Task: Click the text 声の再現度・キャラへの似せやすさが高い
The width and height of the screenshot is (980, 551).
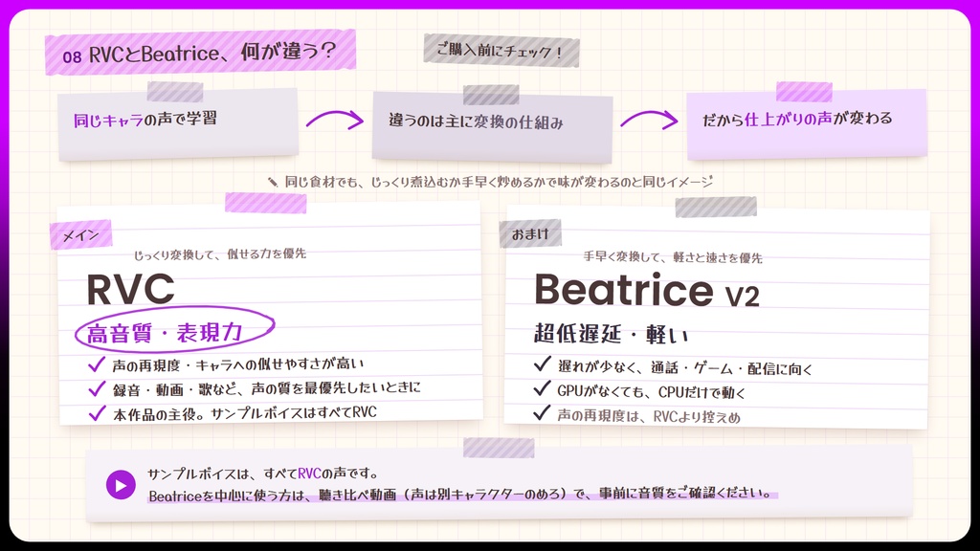Action: [238, 364]
